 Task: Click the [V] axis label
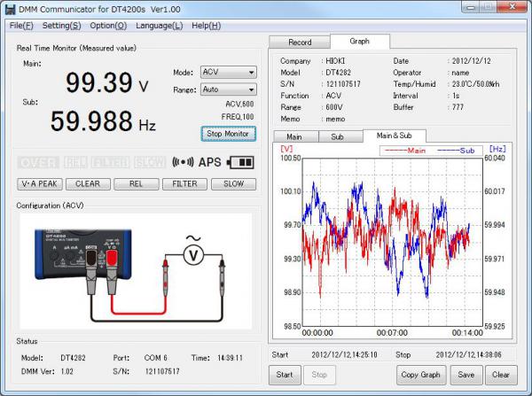(x=286, y=149)
